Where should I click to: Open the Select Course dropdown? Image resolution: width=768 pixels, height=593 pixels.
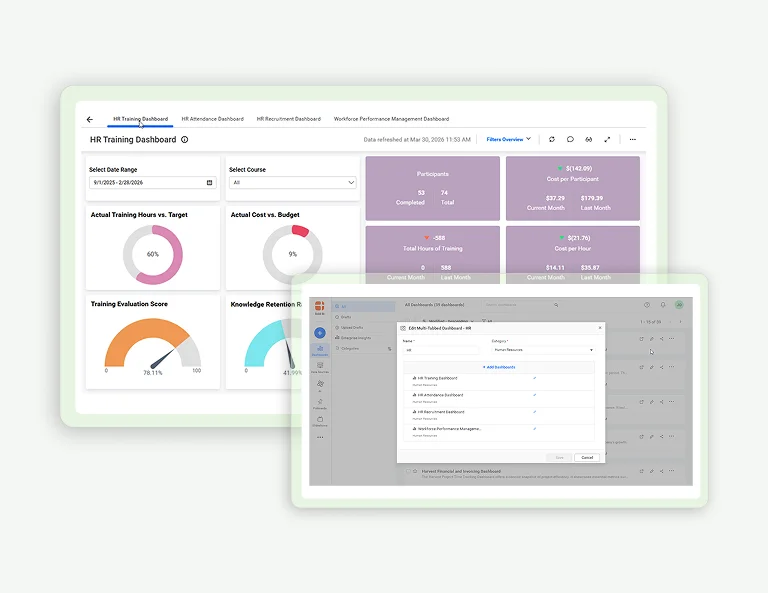click(293, 183)
